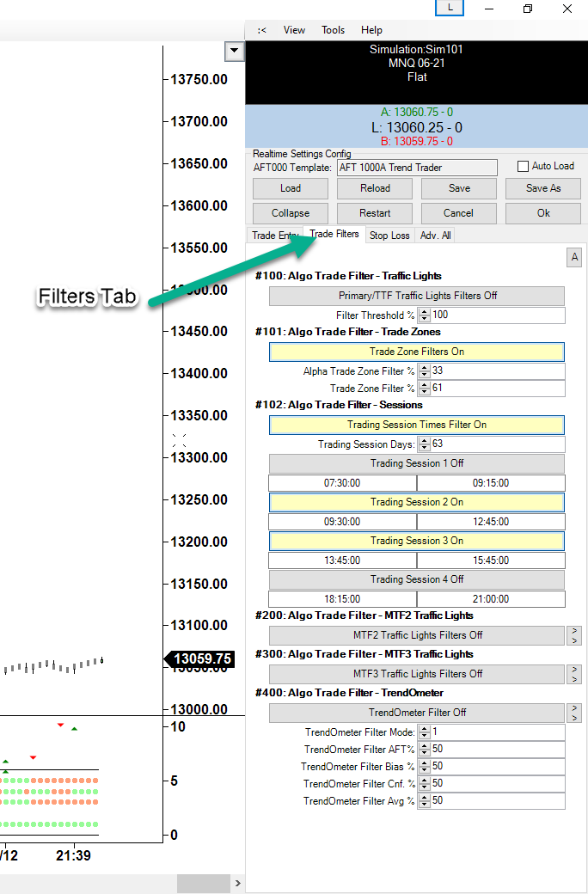
Task: Click the ':<' icon in the menu bar
Action: click(261, 30)
